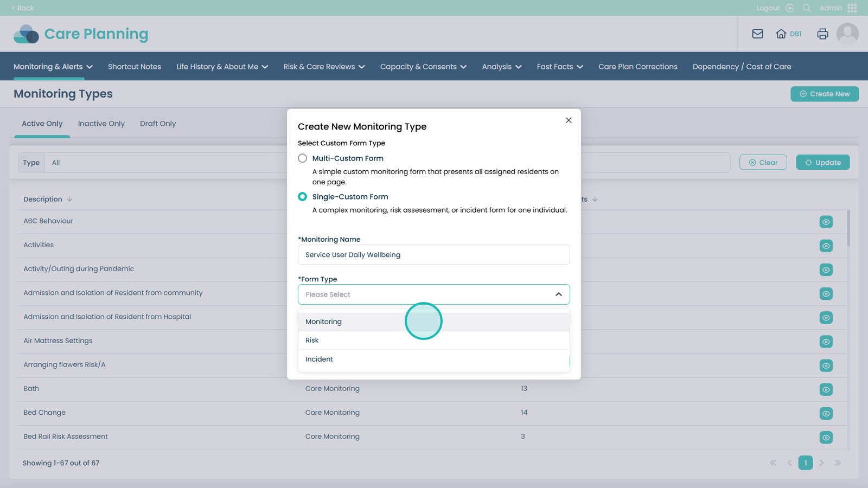The image size is (868, 488).
Task: Choose Incident option in dropdown
Action: click(320, 359)
